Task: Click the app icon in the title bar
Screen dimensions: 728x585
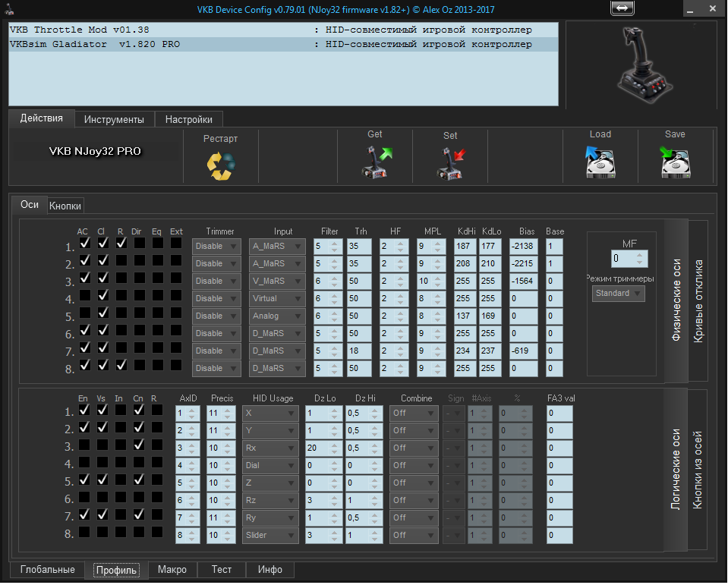Action: pyautogui.click(x=9, y=8)
